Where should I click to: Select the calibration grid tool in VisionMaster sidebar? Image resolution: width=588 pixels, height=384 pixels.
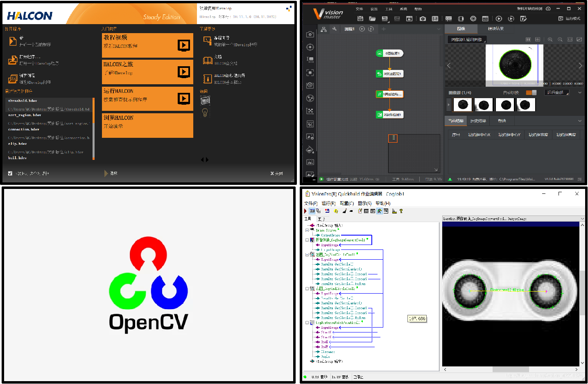310,111
